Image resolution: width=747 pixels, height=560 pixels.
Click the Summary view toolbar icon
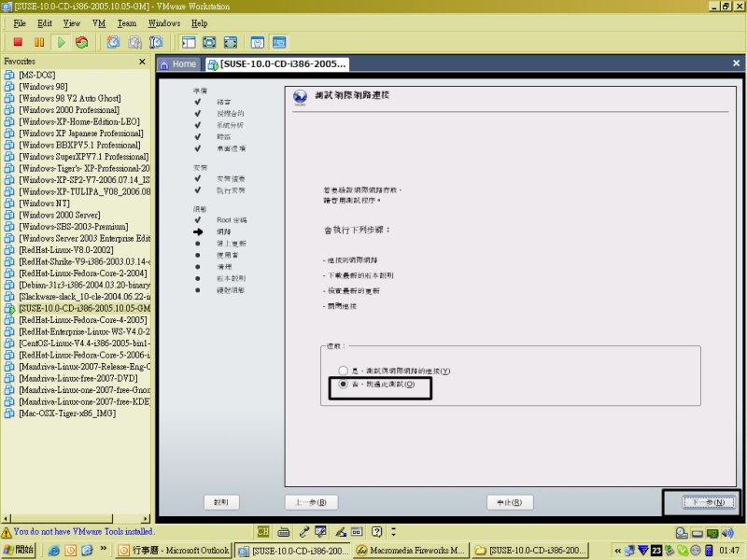tap(258, 42)
